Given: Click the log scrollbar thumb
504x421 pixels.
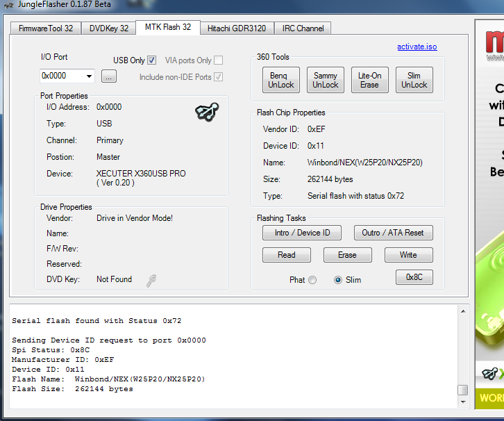Looking at the screenshot, I should 463,390.
